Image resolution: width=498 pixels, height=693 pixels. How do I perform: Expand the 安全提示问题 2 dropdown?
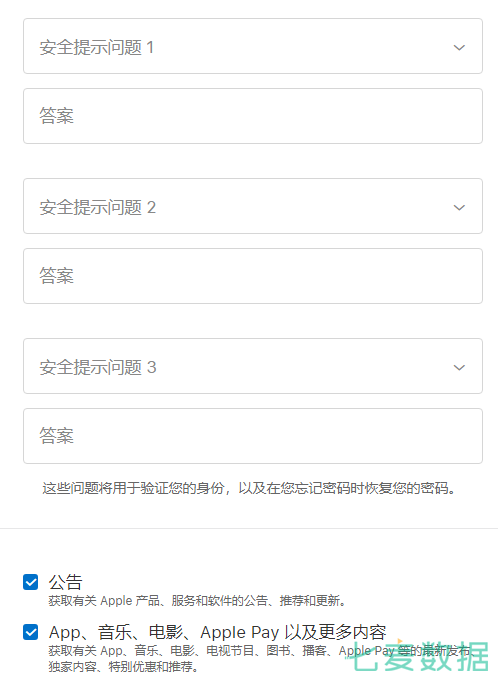point(253,206)
